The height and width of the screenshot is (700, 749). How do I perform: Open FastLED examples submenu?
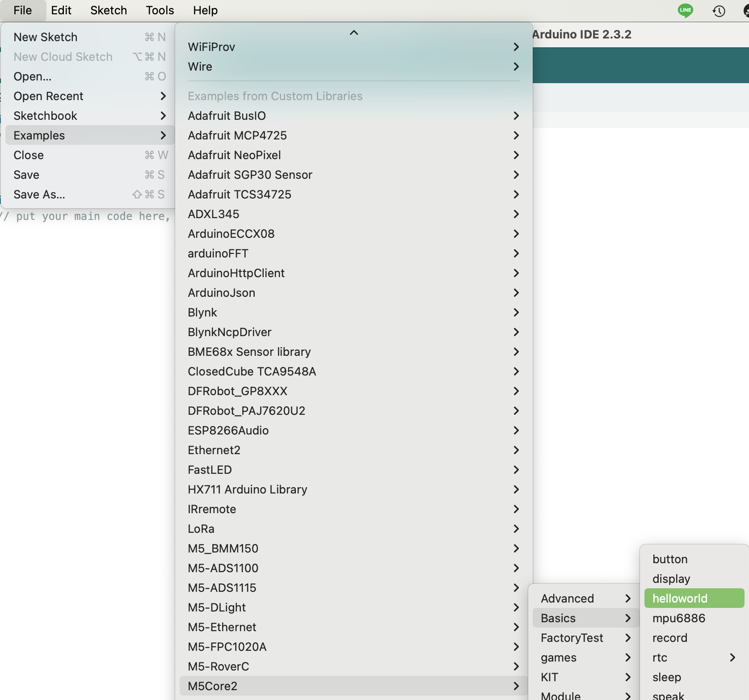coord(353,470)
